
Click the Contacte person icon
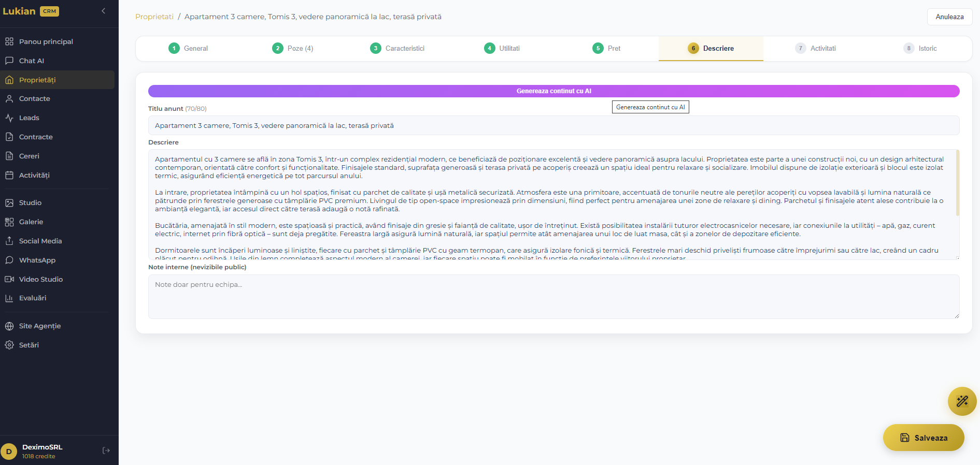pyautogui.click(x=9, y=98)
